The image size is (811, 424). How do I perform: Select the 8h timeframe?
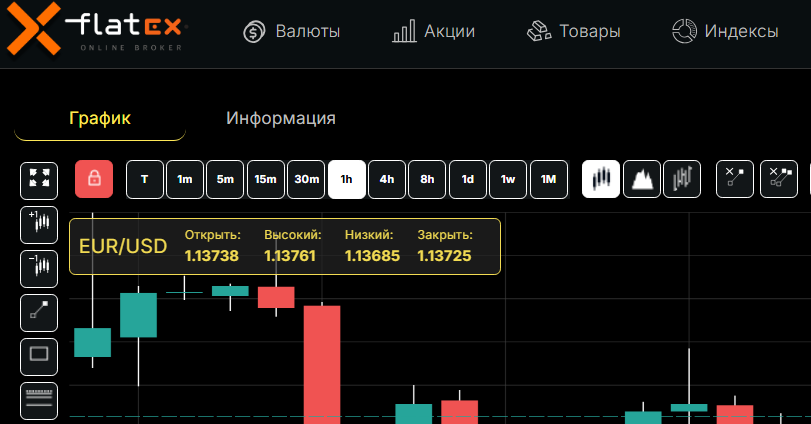point(427,179)
